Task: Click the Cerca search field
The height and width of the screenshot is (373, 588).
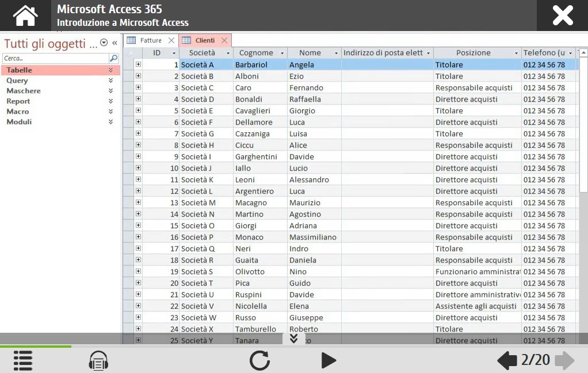Action: 56,58
